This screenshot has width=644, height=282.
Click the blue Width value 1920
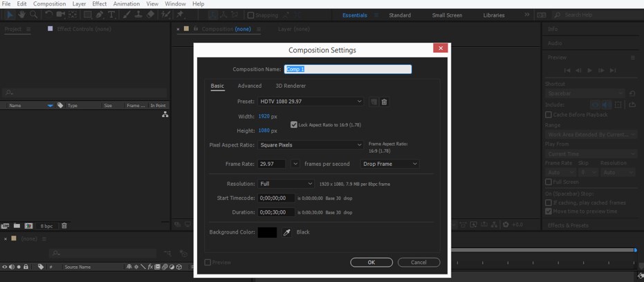[x=264, y=117]
